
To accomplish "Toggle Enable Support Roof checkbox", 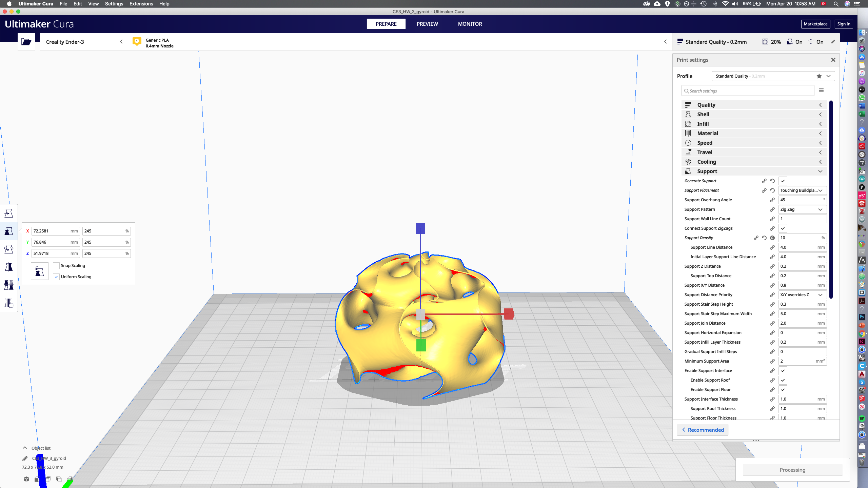I will pyautogui.click(x=783, y=380).
